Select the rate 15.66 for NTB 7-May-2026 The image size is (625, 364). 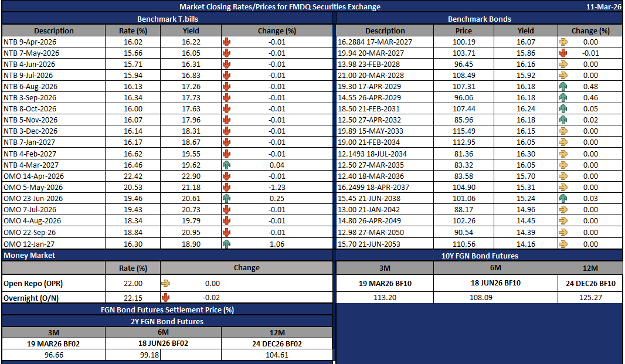(x=133, y=53)
